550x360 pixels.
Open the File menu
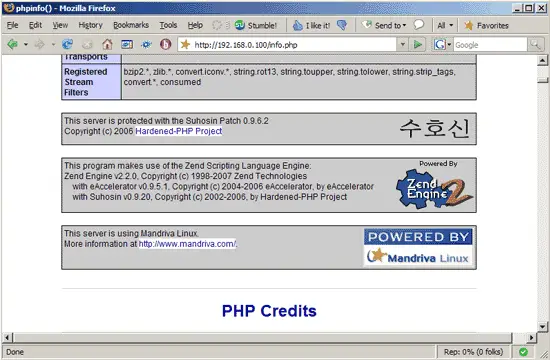point(13,25)
